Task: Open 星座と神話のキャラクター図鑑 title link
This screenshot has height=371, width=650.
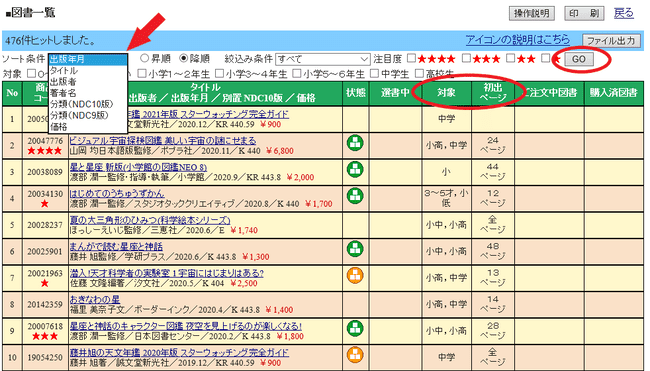Action: [x=186, y=326]
